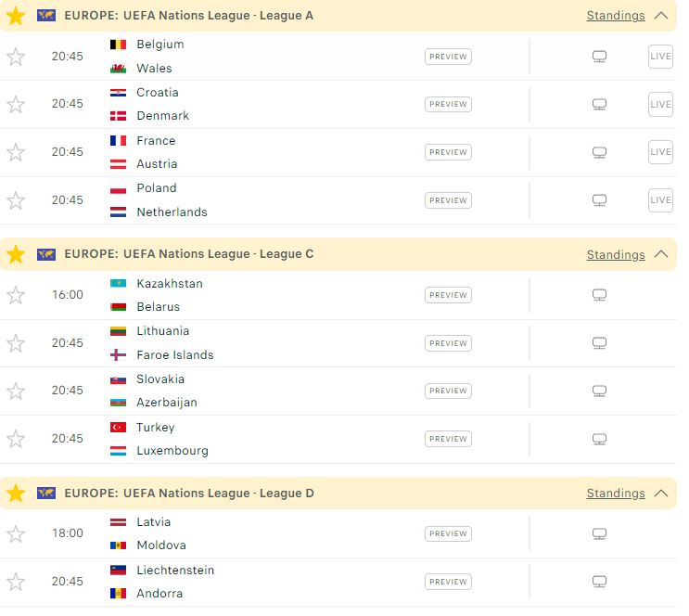Unpin League C with the yellow star

[16, 254]
